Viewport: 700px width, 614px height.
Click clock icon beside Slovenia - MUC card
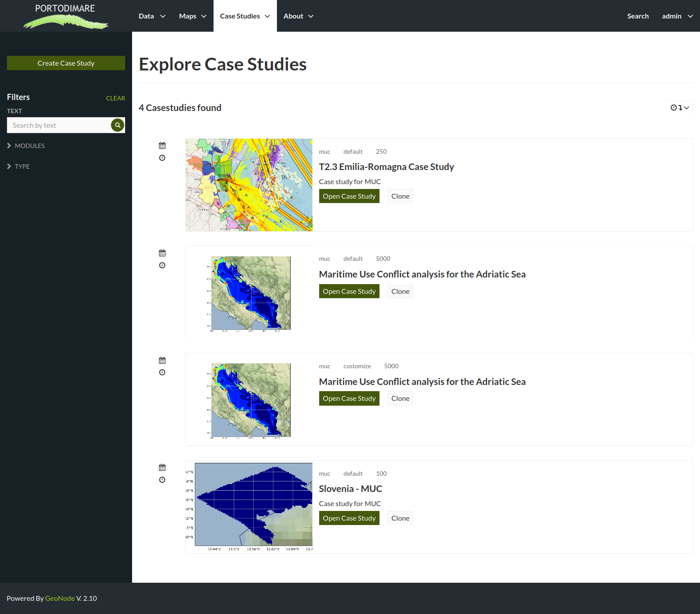click(162, 480)
